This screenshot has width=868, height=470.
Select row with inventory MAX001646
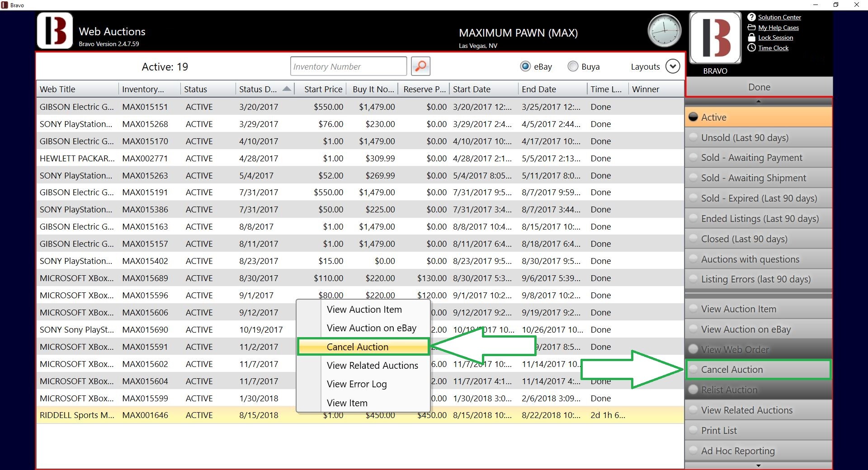360,415
